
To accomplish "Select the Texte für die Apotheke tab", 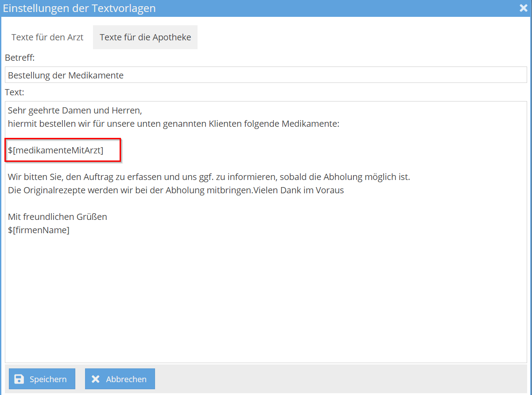I will 145,37.
